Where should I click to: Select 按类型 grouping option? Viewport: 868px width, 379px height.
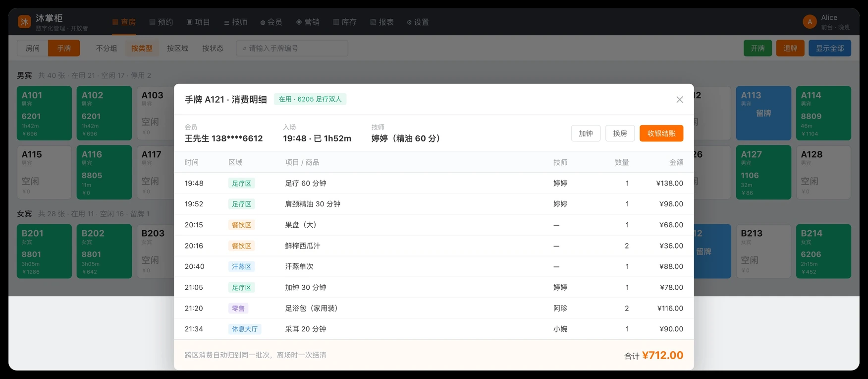[142, 48]
